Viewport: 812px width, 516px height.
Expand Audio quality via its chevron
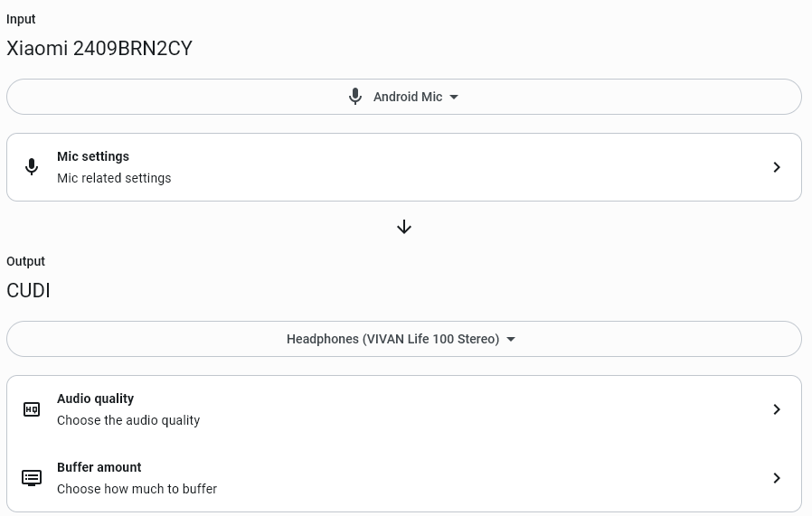pyautogui.click(x=777, y=409)
